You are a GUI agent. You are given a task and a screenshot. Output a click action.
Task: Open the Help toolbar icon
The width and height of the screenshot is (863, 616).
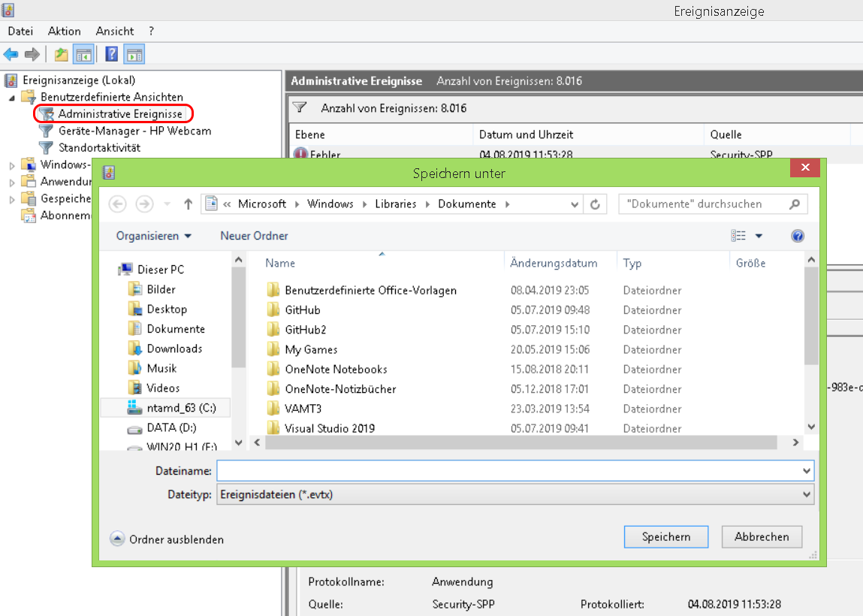pos(111,55)
